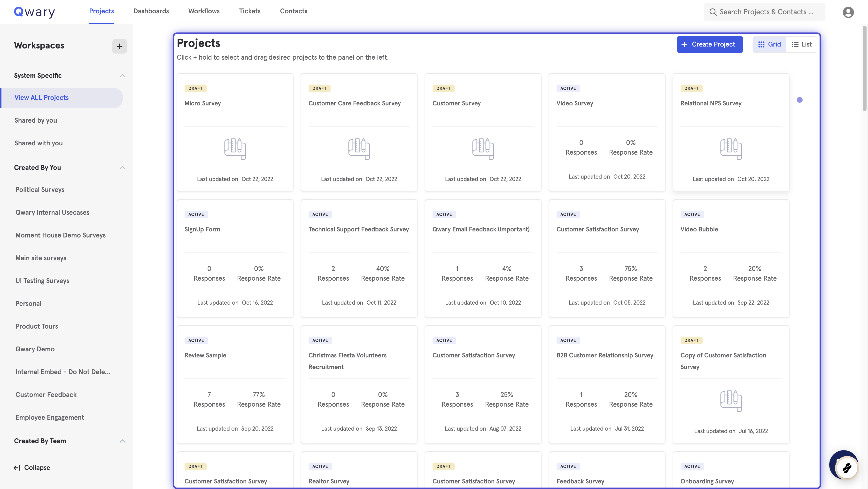Open Product Tours workspace
Image resolution: width=868 pixels, height=489 pixels.
[37, 326]
